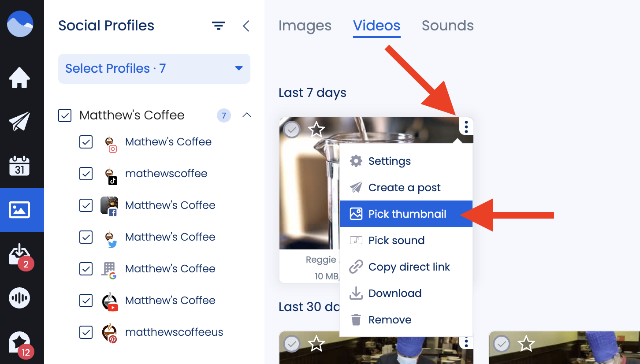Click the matthewscoffeeus Pinterest profile name
This screenshot has width=640, height=364.
pyautogui.click(x=174, y=332)
